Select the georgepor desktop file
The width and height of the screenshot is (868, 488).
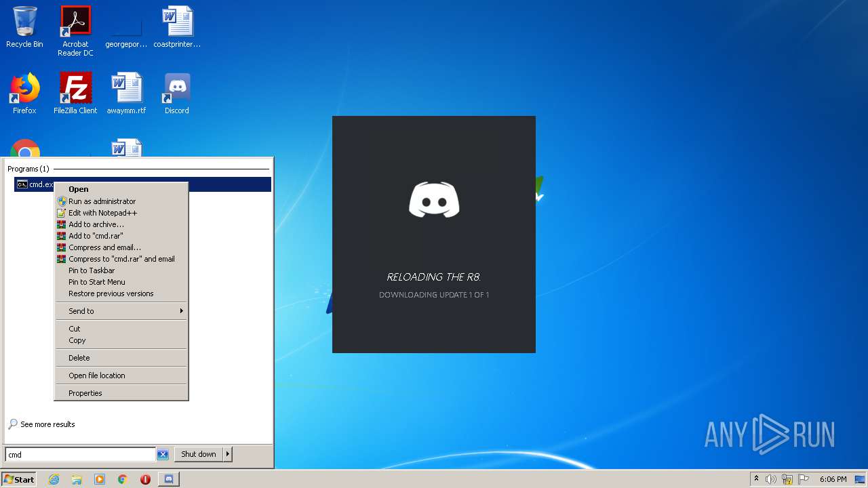pos(126,27)
